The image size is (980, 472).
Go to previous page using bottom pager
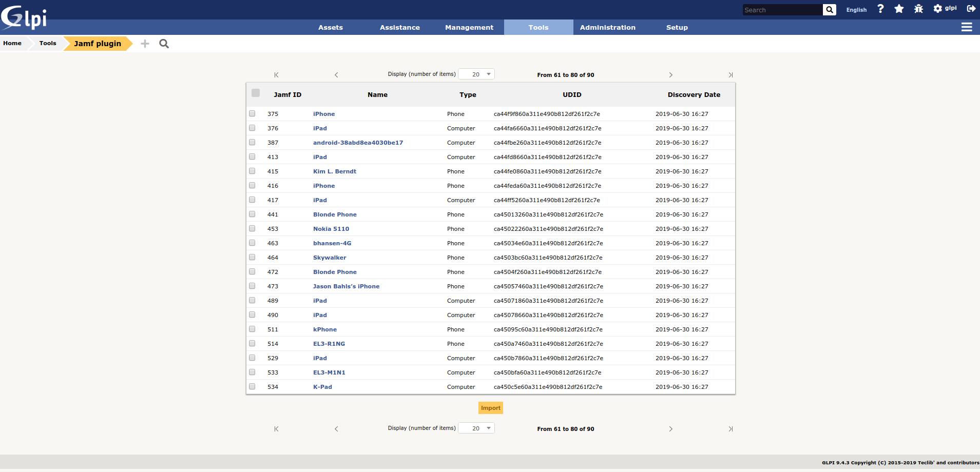pos(336,429)
